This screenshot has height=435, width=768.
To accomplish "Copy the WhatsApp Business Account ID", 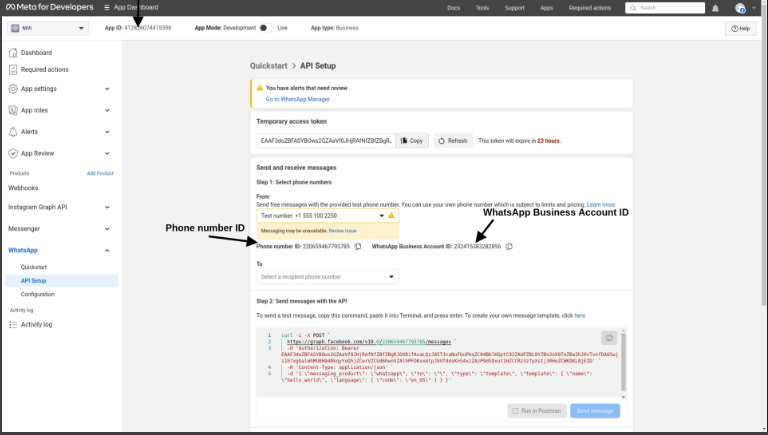I will pyautogui.click(x=509, y=246).
